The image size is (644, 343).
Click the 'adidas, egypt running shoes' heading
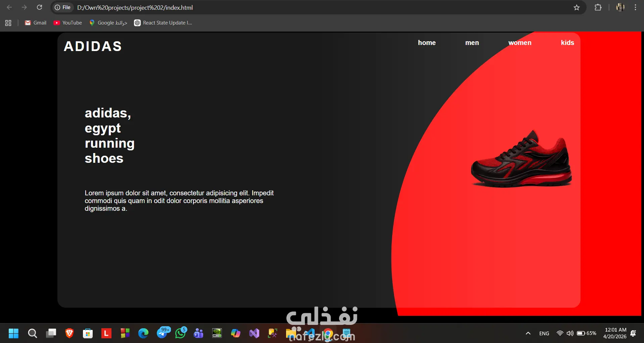(109, 136)
